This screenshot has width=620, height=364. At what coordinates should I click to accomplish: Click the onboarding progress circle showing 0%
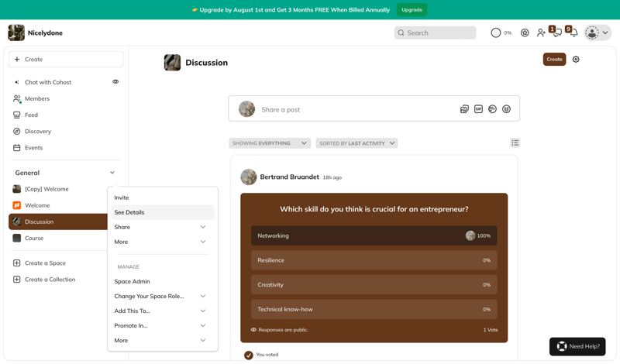tap(496, 33)
